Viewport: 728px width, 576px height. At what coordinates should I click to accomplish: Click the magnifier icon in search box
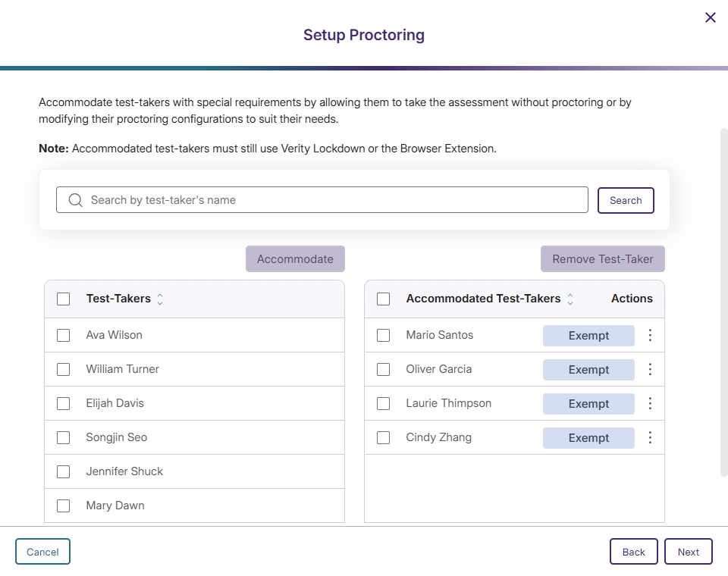[x=75, y=200]
